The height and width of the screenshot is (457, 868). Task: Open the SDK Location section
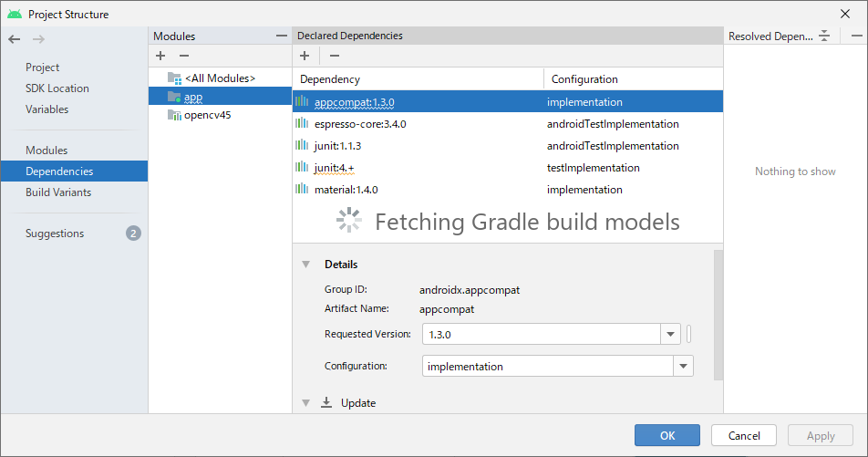[57, 88]
